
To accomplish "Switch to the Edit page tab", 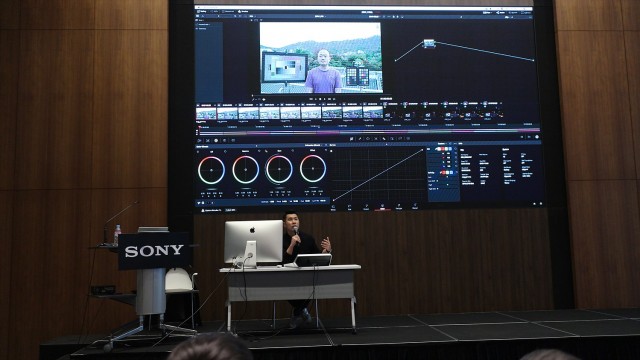I will 349,208.
